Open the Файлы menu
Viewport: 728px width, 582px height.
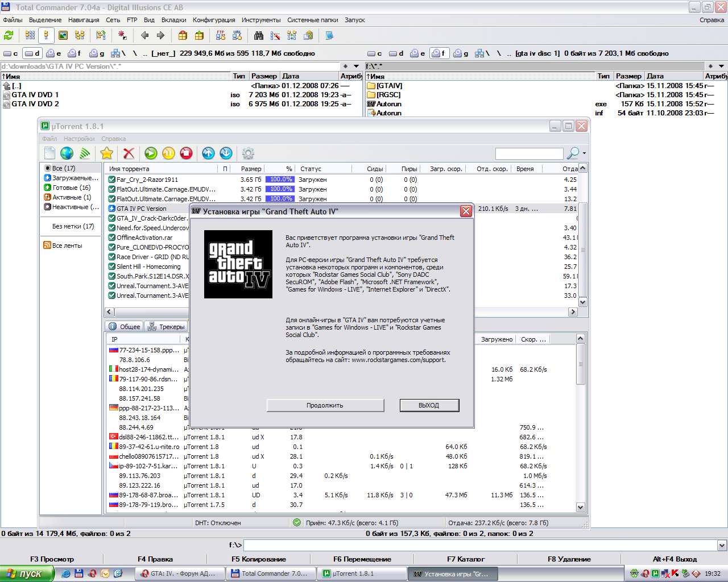click(13, 20)
